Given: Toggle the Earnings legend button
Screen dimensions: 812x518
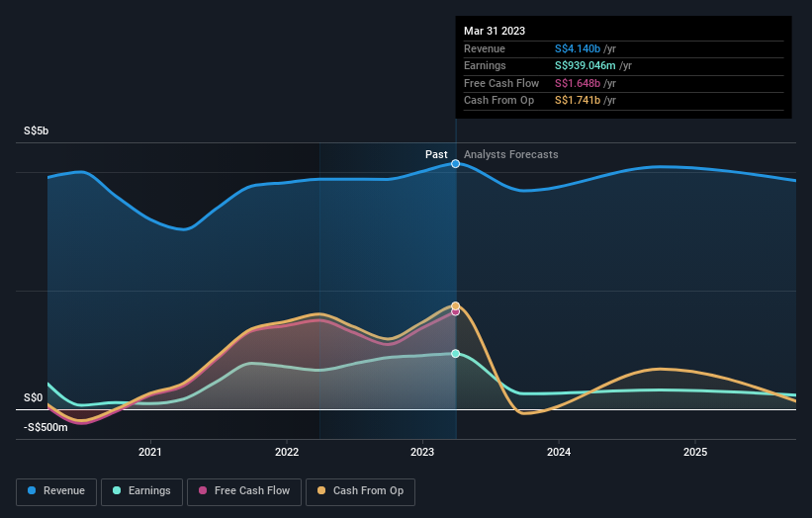Looking at the screenshot, I should (141, 491).
